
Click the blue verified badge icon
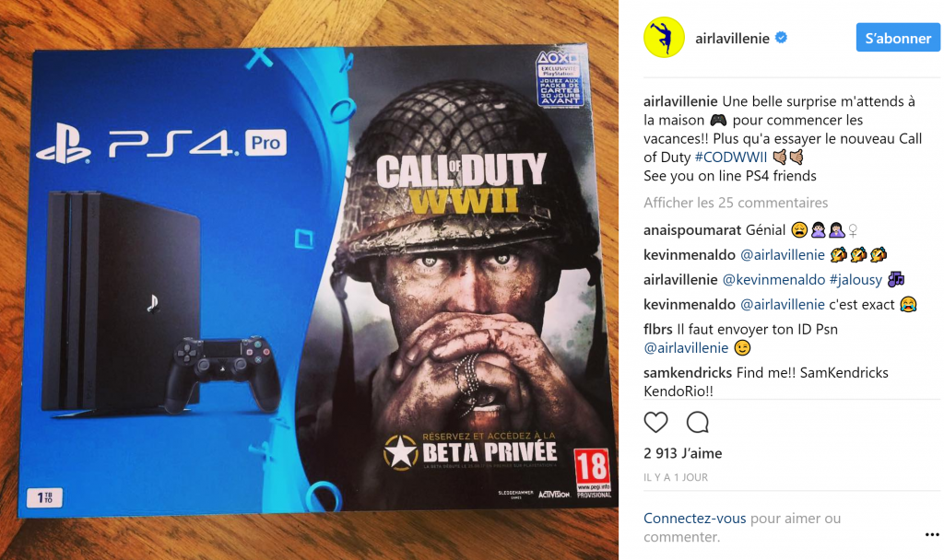point(781,38)
